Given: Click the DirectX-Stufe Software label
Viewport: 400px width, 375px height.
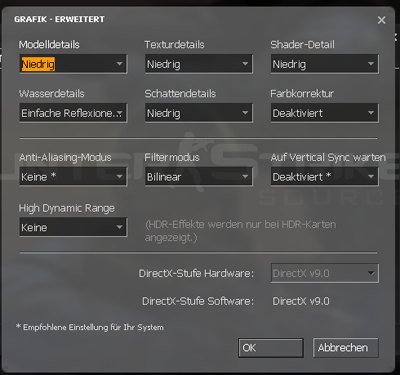Looking at the screenshot, I should [198, 301].
